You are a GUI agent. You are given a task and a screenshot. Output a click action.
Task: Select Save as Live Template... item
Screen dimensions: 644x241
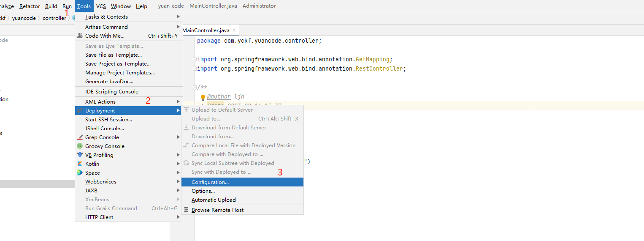tap(129, 46)
